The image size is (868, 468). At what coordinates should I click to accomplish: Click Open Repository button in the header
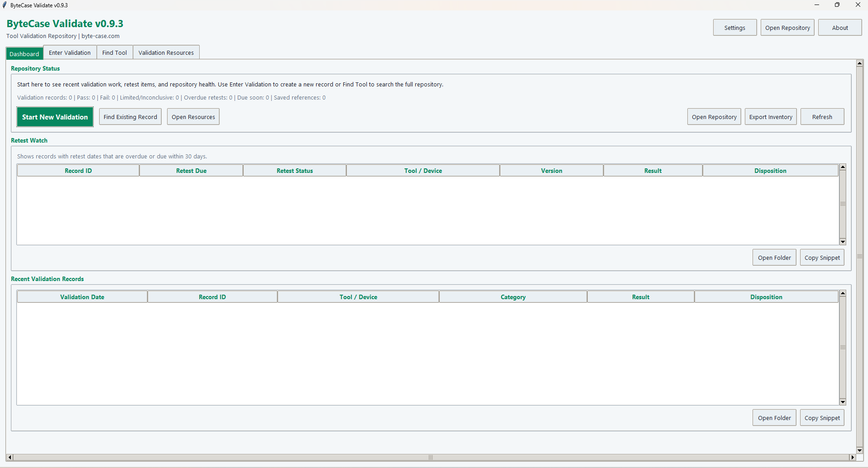[x=787, y=28]
